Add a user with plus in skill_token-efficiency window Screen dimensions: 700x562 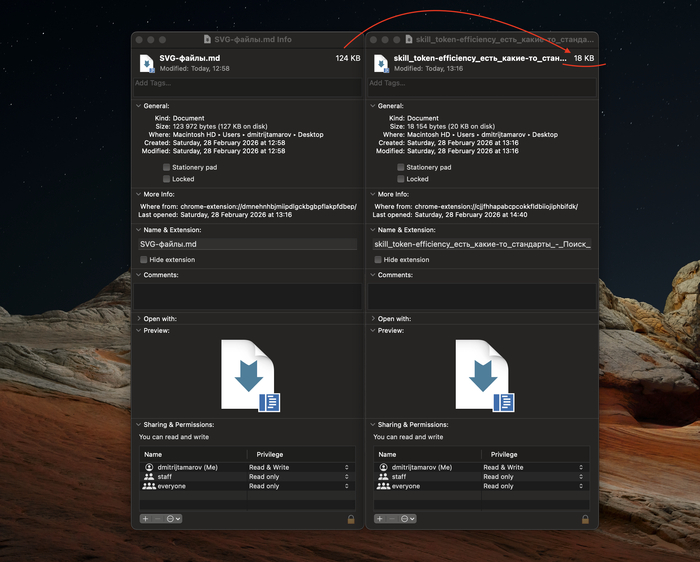(x=379, y=519)
